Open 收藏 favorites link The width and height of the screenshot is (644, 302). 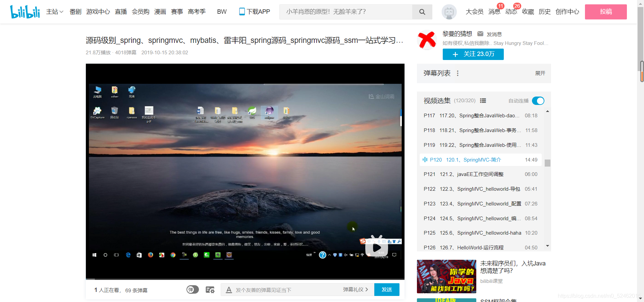click(x=528, y=12)
